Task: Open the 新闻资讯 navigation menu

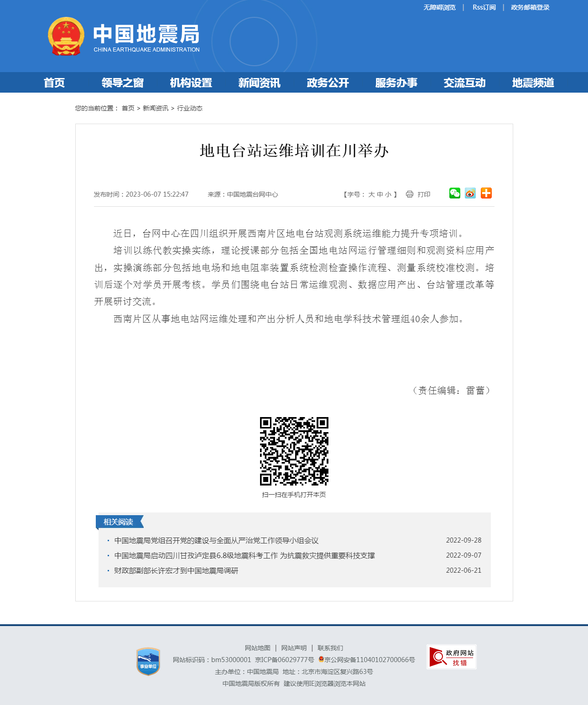Action: click(x=259, y=83)
